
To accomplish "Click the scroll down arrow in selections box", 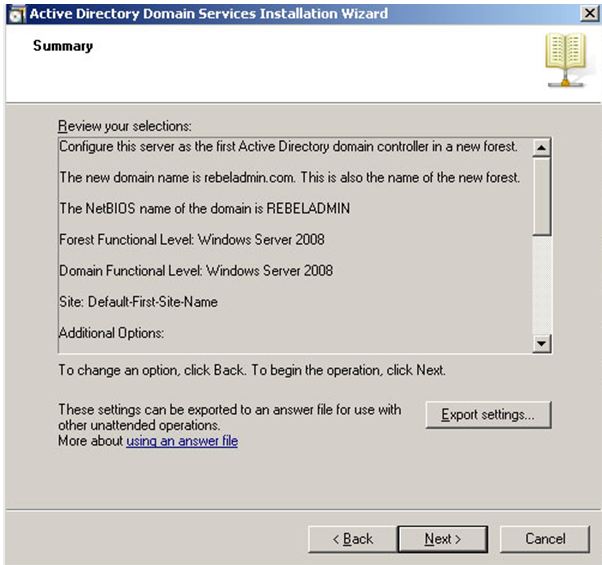I will [x=542, y=343].
